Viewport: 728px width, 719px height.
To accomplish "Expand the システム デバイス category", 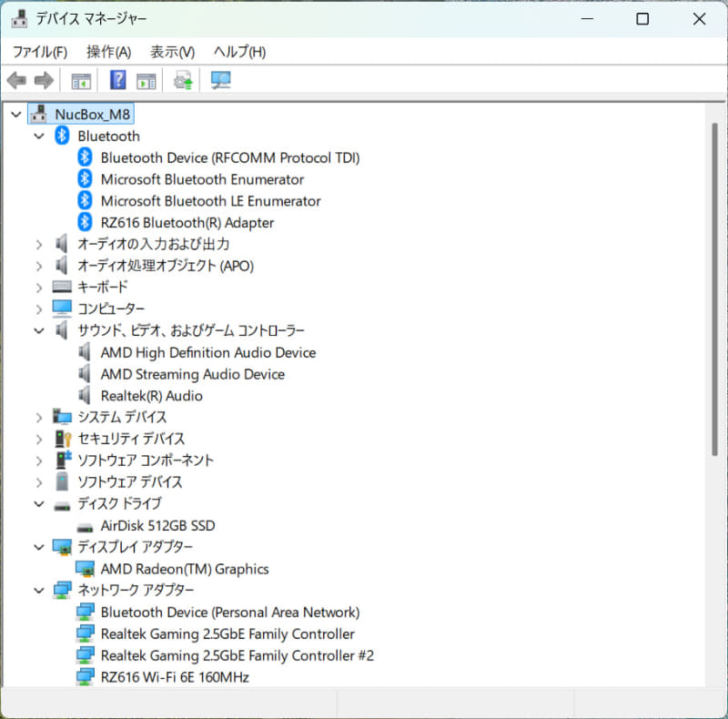I will [39, 417].
